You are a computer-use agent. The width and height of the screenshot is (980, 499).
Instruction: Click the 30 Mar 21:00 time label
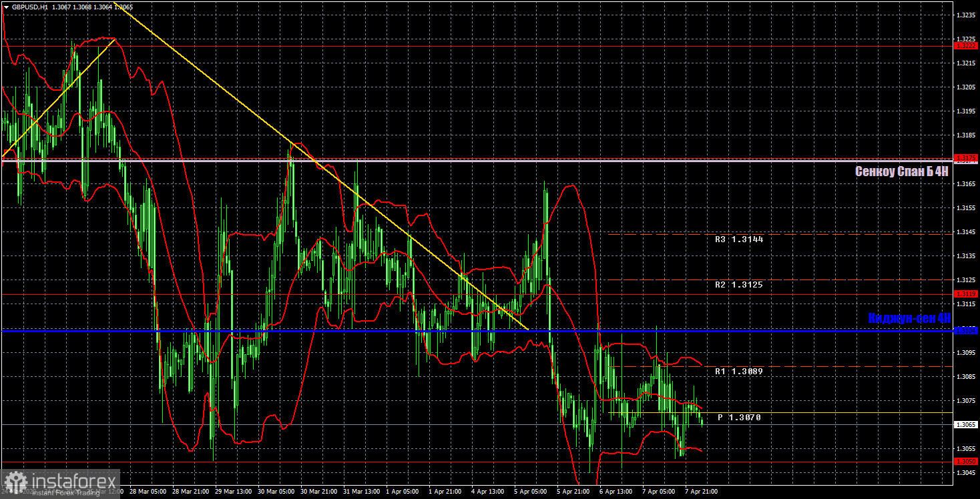(x=319, y=492)
